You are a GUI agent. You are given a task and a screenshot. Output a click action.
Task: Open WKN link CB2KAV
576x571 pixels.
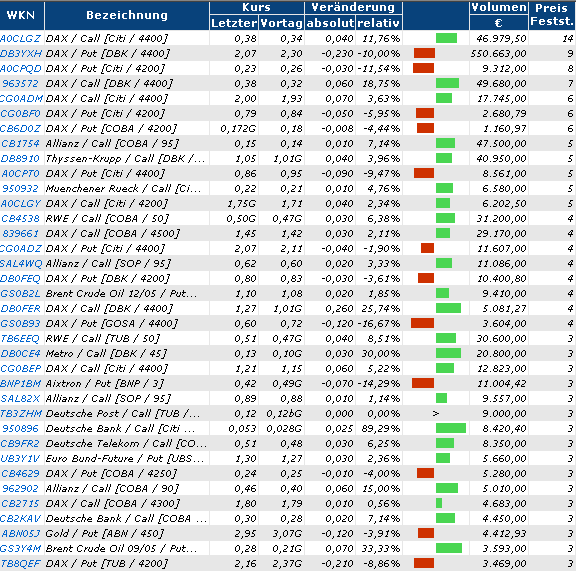[x=21, y=518]
